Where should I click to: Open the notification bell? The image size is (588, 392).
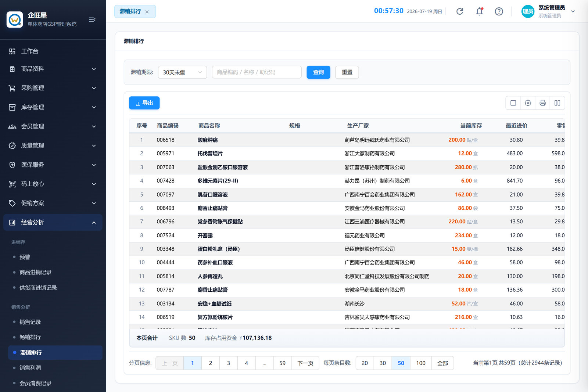click(479, 11)
